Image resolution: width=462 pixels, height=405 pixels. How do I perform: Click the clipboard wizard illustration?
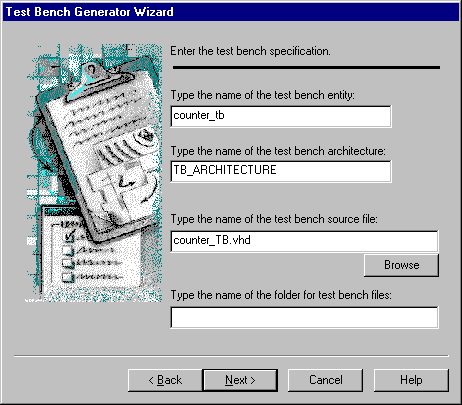pyautogui.click(x=94, y=173)
